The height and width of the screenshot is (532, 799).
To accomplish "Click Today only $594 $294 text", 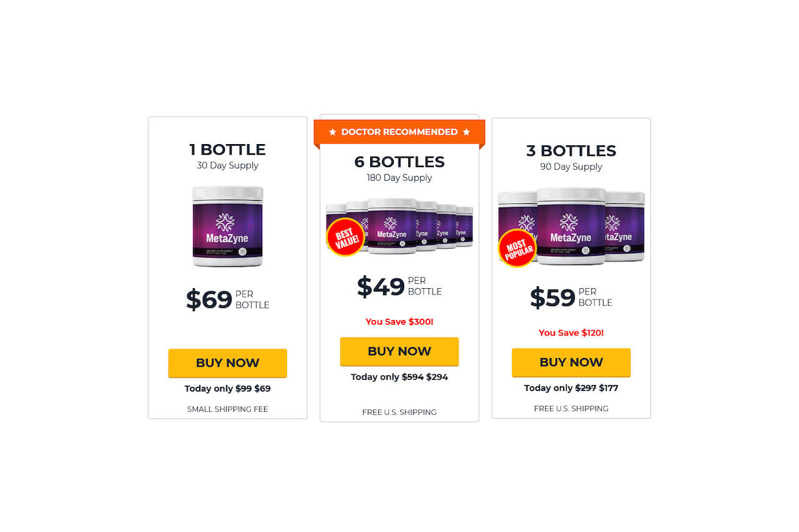I will tap(399, 377).
